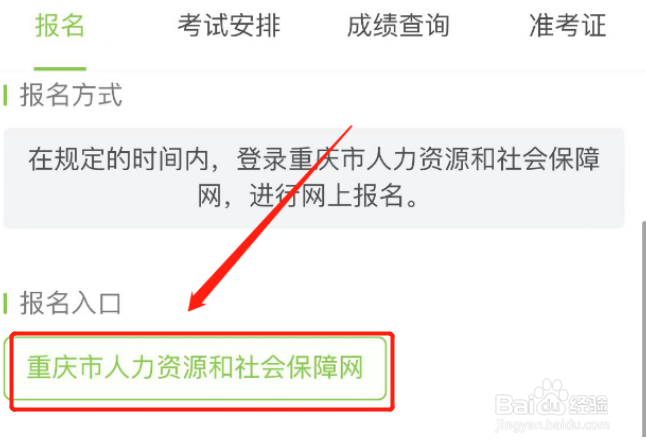Go to the 准考证 tab
The height and width of the screenshot is (448, 646).
(568, 26)
